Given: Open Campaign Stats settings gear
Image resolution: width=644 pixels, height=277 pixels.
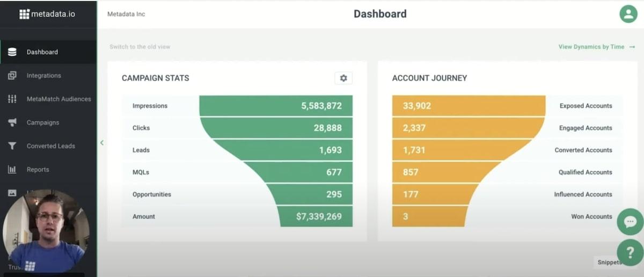Looking at the screenshot, I should click(343, 78).
